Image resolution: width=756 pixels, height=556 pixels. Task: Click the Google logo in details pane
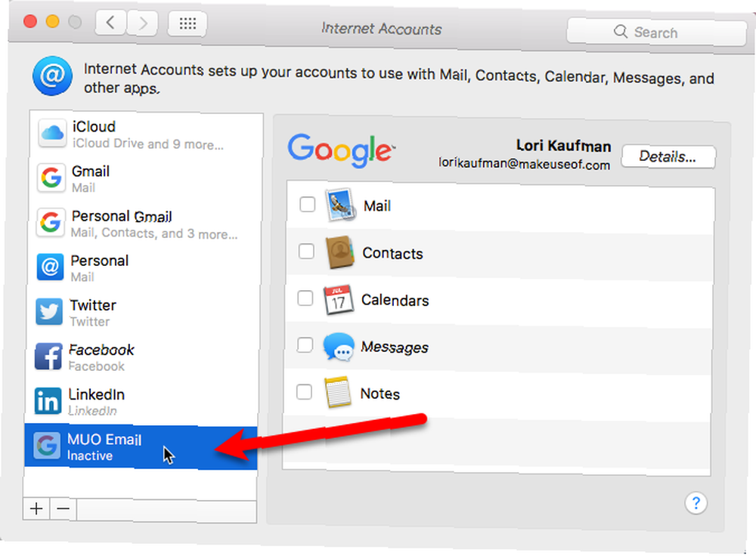coord(342,150)
